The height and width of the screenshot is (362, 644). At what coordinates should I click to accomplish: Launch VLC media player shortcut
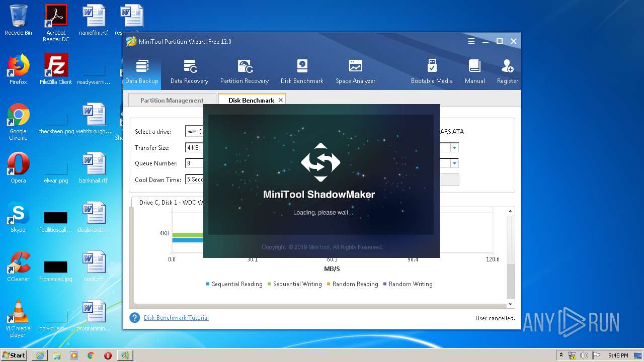[18, 319]
